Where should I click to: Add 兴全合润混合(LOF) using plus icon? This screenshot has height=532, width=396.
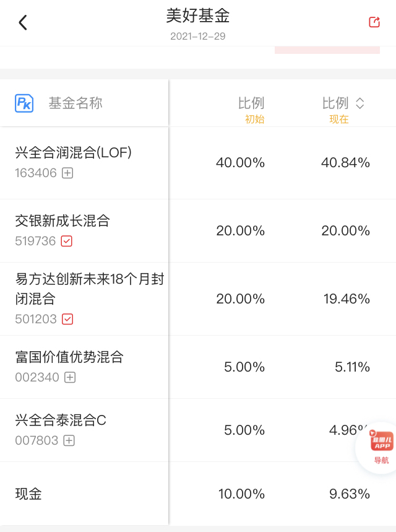[67, 173]
